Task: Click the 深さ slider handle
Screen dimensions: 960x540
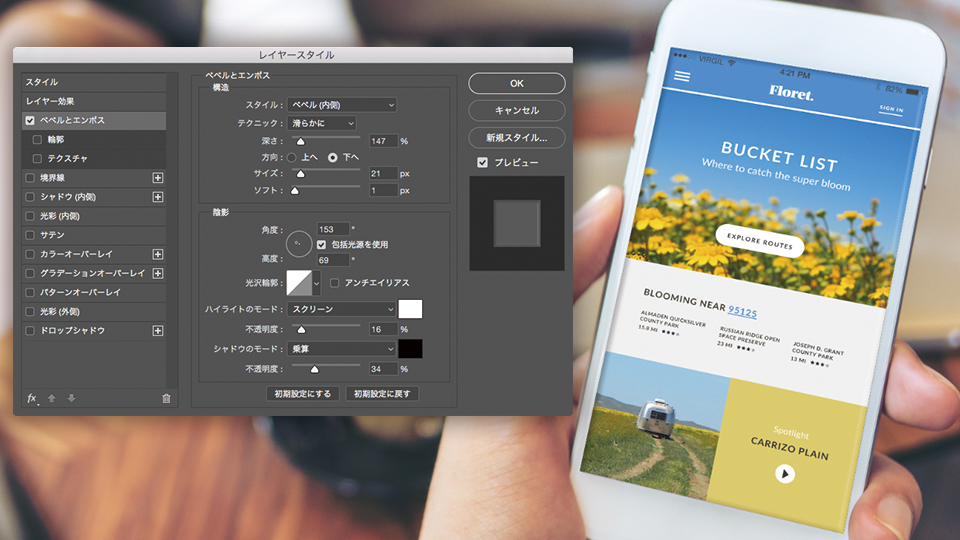Action: pos(301,141)
